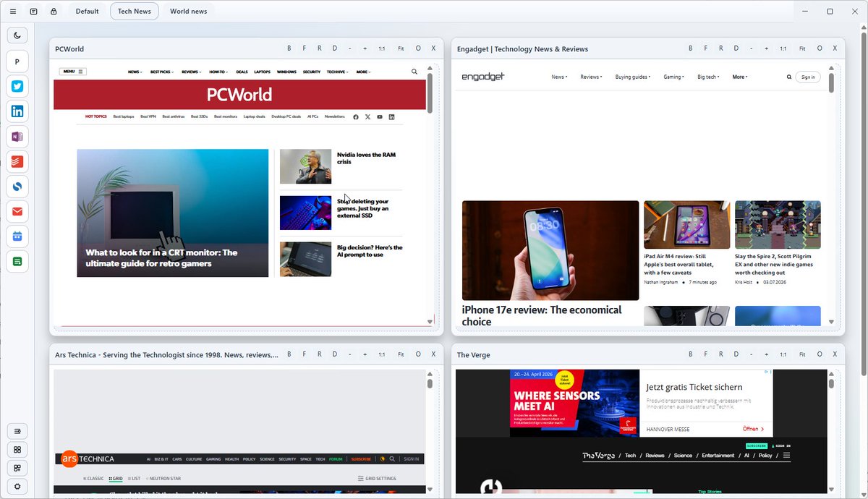Click Fit in the Ars Technica panel header

pos(401,354)
